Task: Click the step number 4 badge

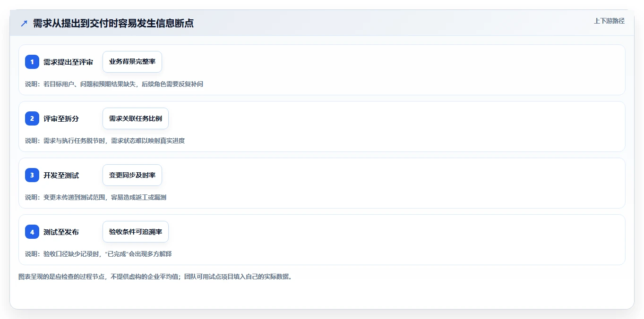Action: [x=32, y=232]
